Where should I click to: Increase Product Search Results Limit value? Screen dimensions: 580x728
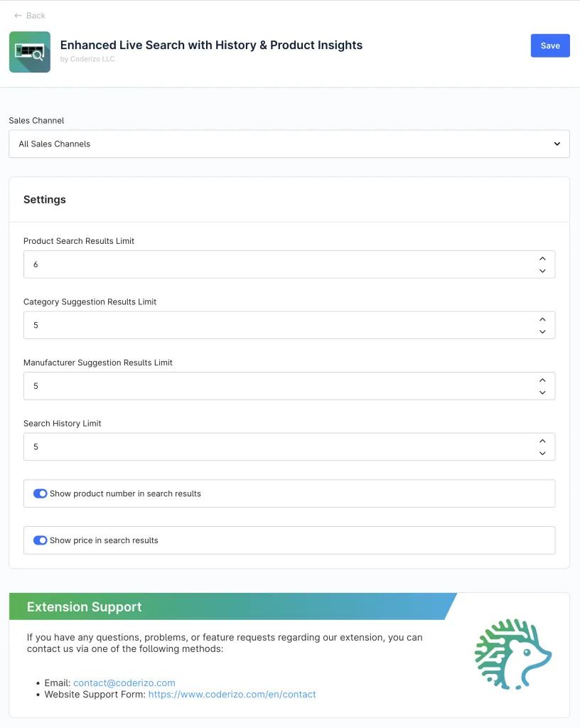coord(542,259)
